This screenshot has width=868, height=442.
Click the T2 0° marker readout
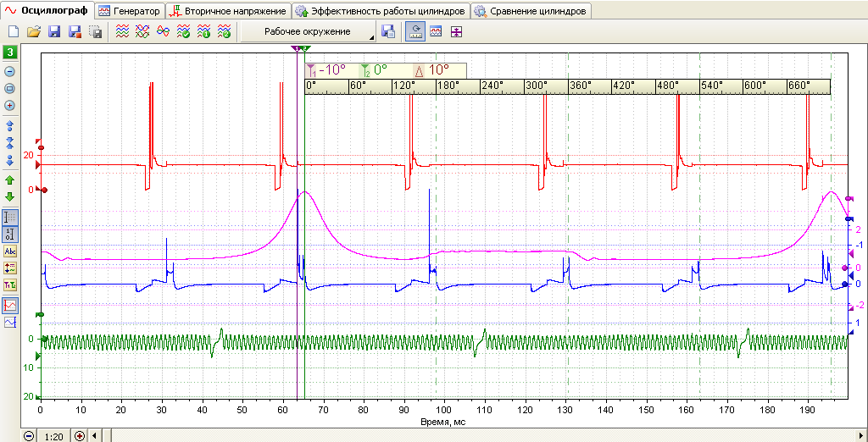click(374, 70)
